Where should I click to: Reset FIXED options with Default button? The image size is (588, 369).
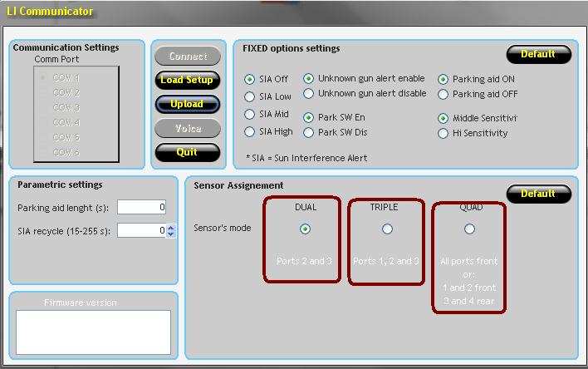tap(538, 55)
